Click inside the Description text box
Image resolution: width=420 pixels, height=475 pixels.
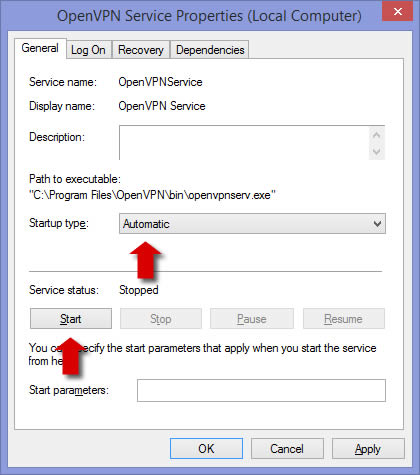pos(244,143)
